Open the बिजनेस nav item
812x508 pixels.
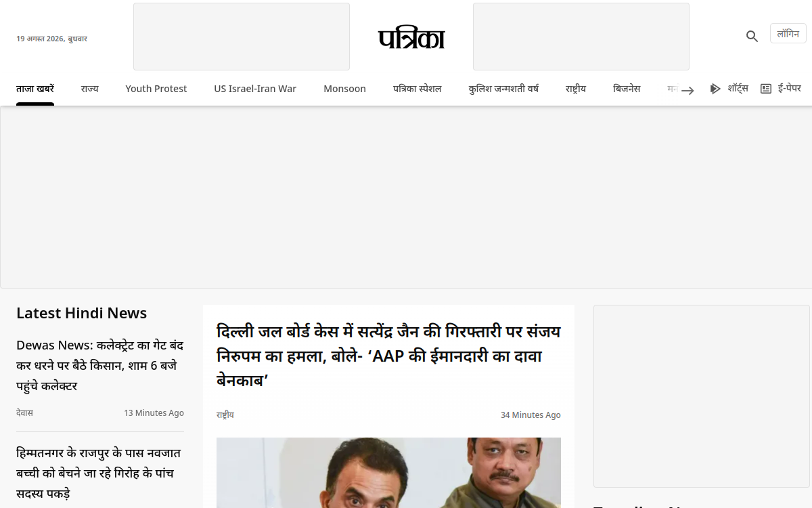pos(627,89)
